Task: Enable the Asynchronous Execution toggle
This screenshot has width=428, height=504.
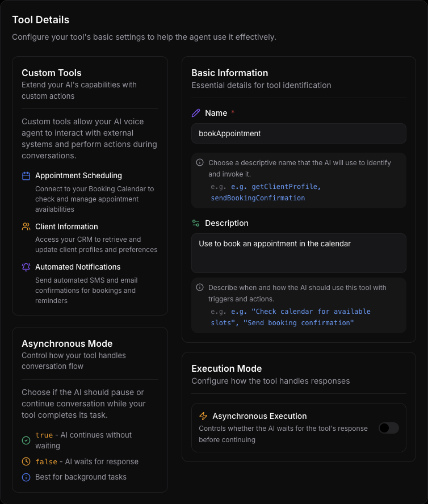Action: click(x=389, y=428)
